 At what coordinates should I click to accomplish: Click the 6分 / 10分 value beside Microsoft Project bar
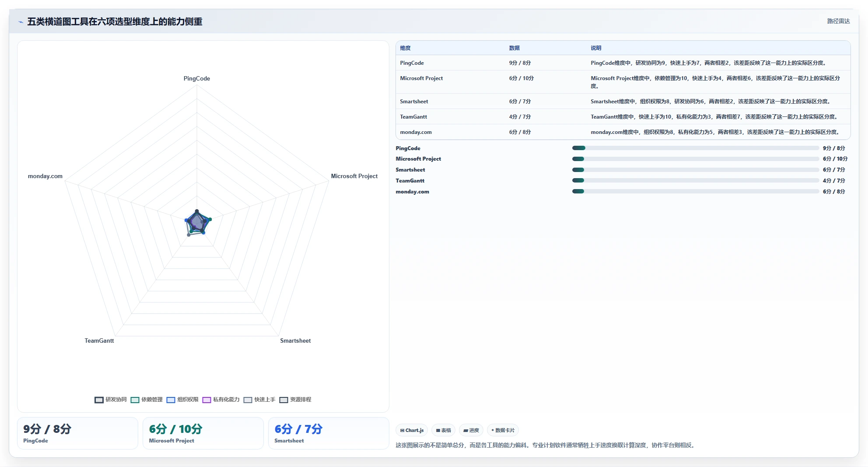[x=835, y=159]
